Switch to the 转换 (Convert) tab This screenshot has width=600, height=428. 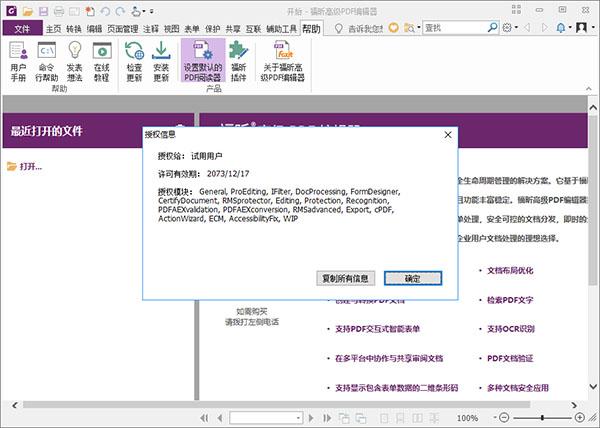coord(73,29)
